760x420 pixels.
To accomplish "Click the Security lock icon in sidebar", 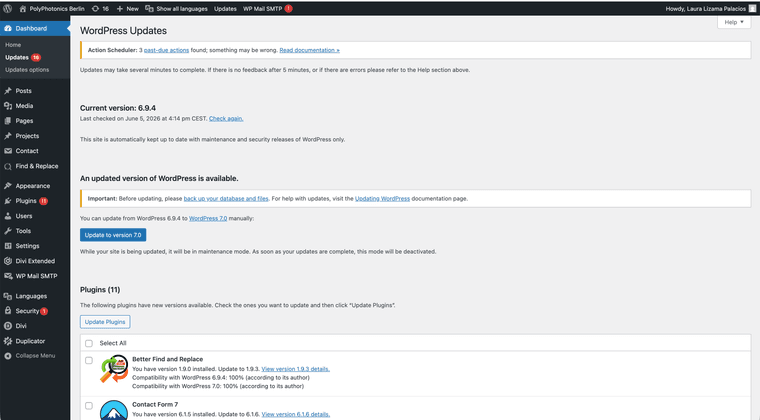I will tap(8, 311).
